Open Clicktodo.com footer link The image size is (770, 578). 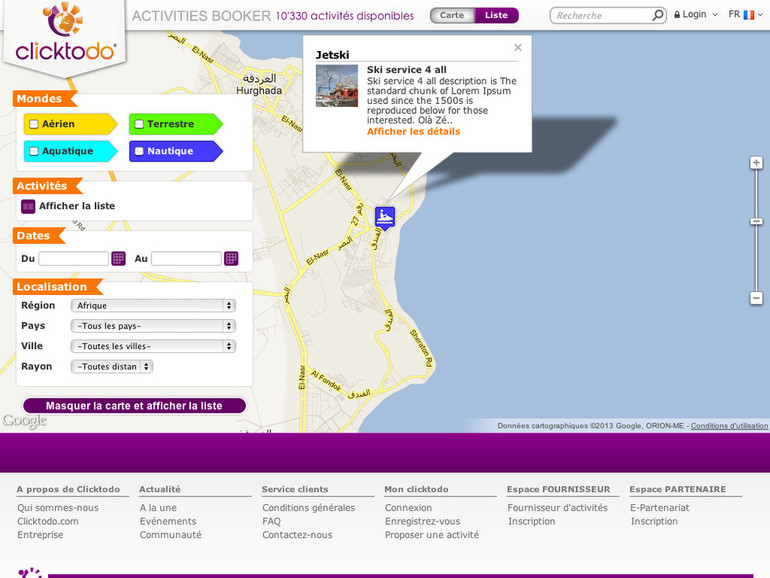48,522
